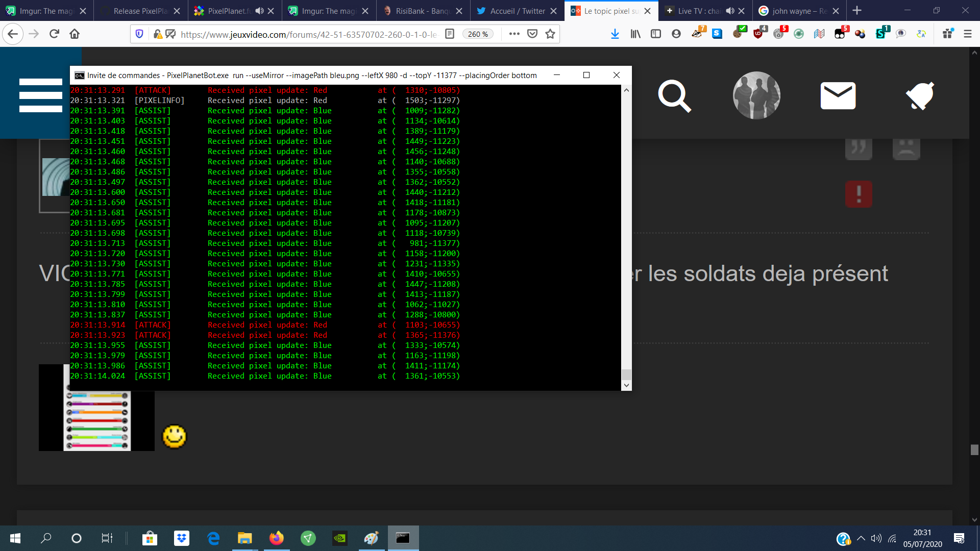Open the Firefox application menu
Image resolution: width=980 pixels, height=551 pixels.
coord(967,34)
